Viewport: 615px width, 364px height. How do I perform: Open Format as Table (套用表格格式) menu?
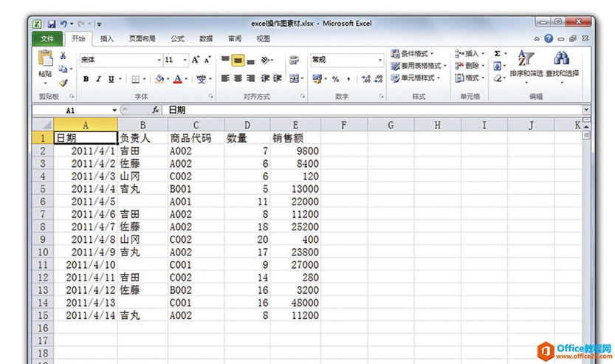pos(419,66)
